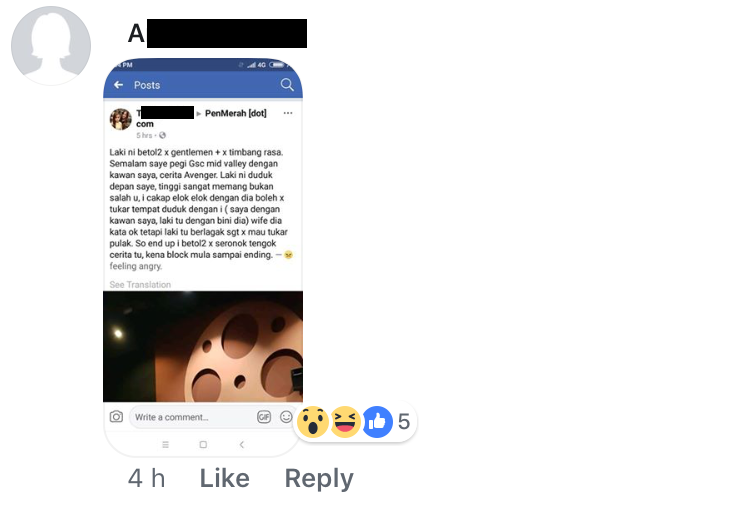Image resolution: width=737 pixels, height=508 pixels.
Task: Open the three-dot post options menu
Action: click(x=288, y=113)
